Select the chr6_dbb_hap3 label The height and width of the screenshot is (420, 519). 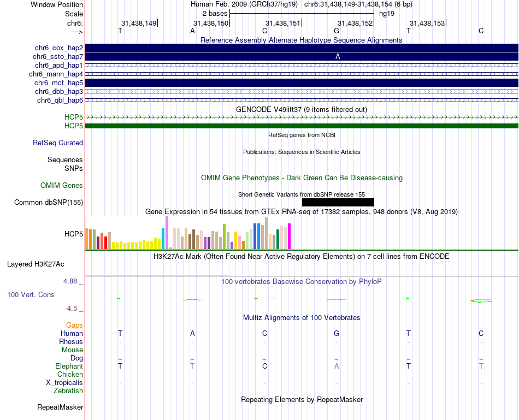click(x=59, y=91)
